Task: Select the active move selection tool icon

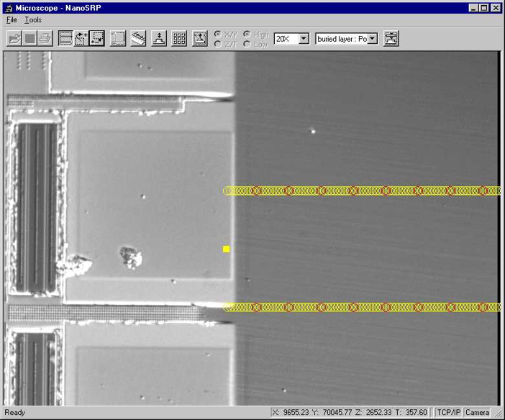Action: (97, 39)
